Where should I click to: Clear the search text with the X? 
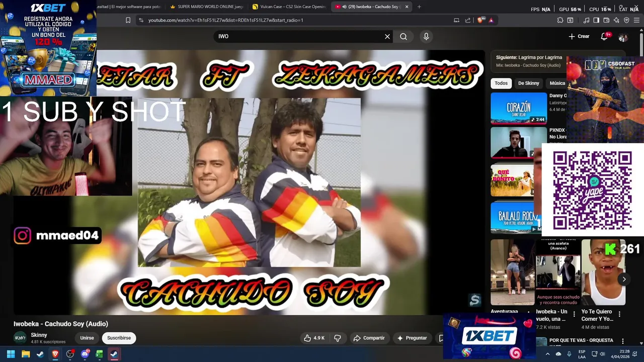(x=387, y=36)
